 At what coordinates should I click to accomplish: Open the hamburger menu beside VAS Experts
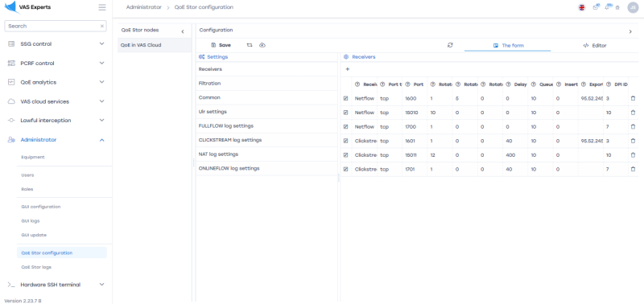pyautogui.click(x=102, y=7)
